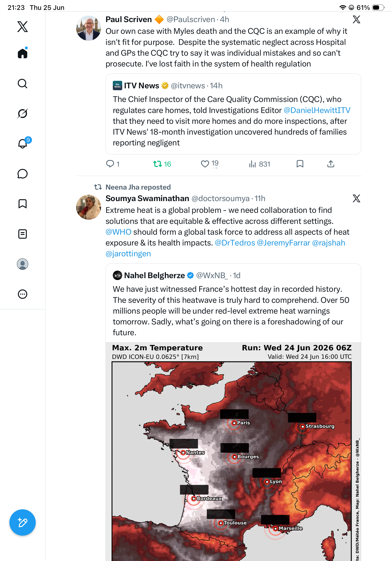Like Paul Scriven's post

(209, 164)
